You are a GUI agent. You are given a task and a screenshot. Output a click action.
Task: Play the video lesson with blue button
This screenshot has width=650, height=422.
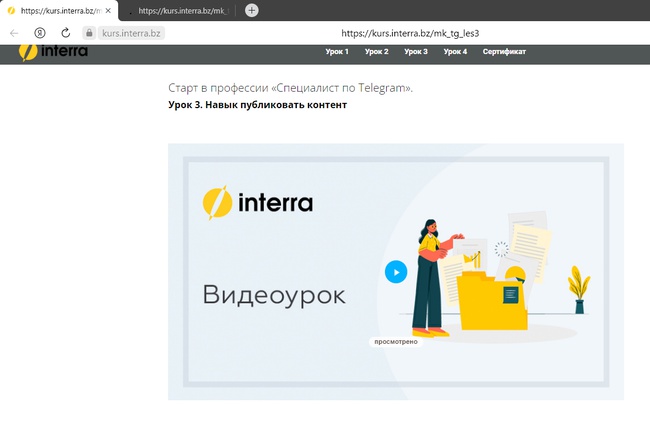[x=396, y=272]
